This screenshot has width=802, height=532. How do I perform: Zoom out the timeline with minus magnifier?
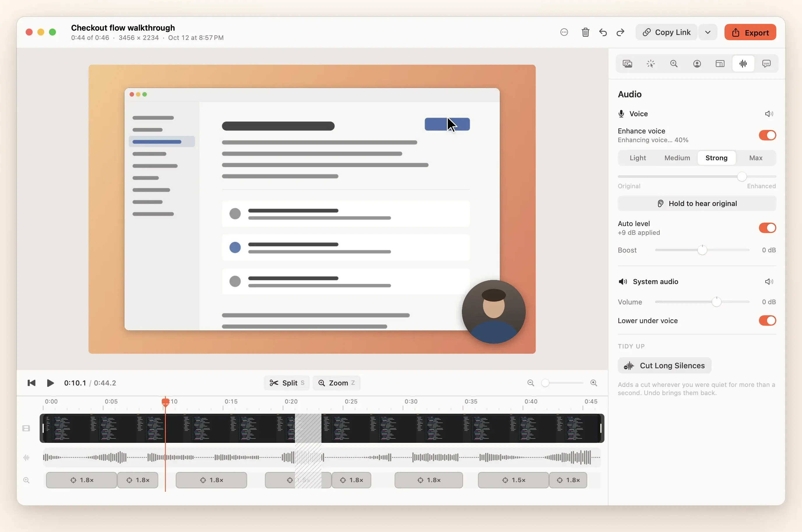coord(530,383)
